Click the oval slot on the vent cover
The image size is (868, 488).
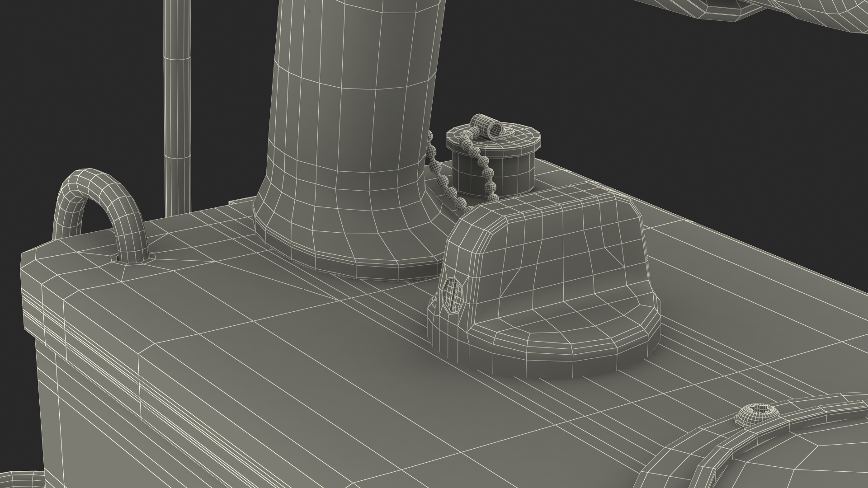453,296
